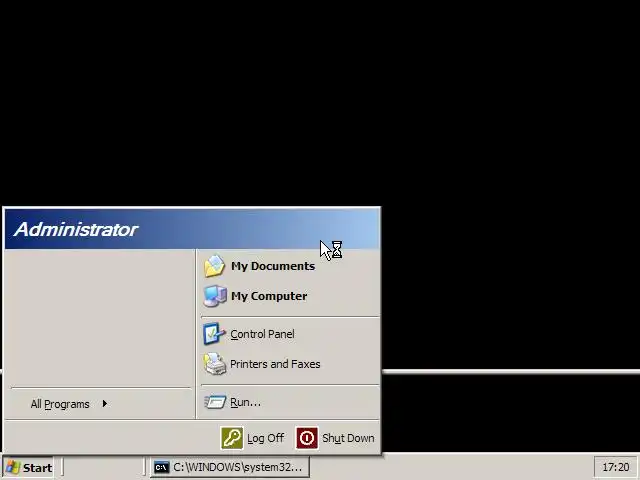This screenshot has width=640, height=480.
Task: Open the My Computer icon
Action: [x=215, y=296]
